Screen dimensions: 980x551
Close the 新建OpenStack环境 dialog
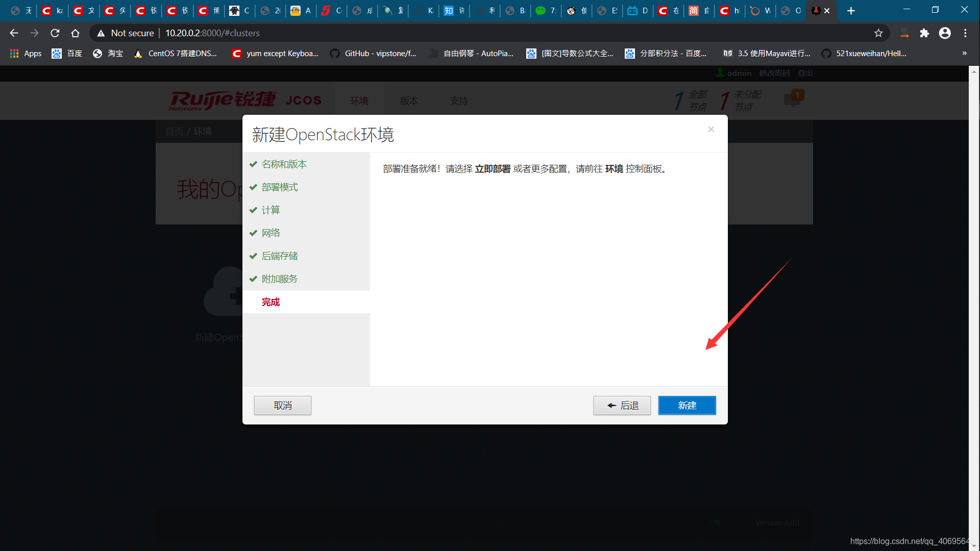711,130
